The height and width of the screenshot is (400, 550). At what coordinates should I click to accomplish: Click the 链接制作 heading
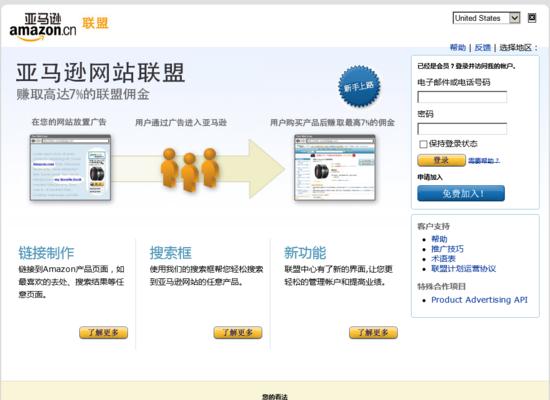[46, 253]
